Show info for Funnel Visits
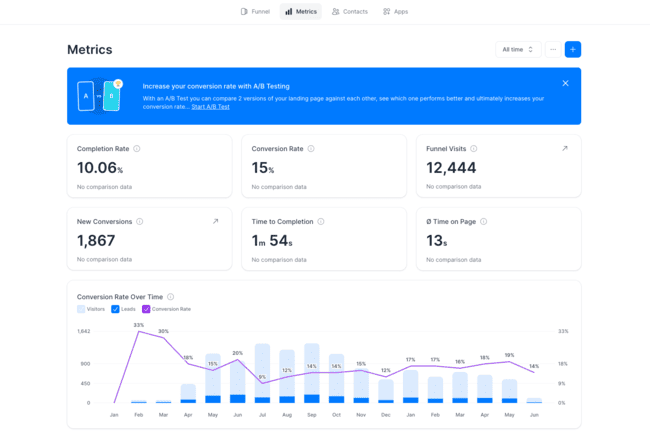Viewport: 650px width, 433px height. pos(474,148)
